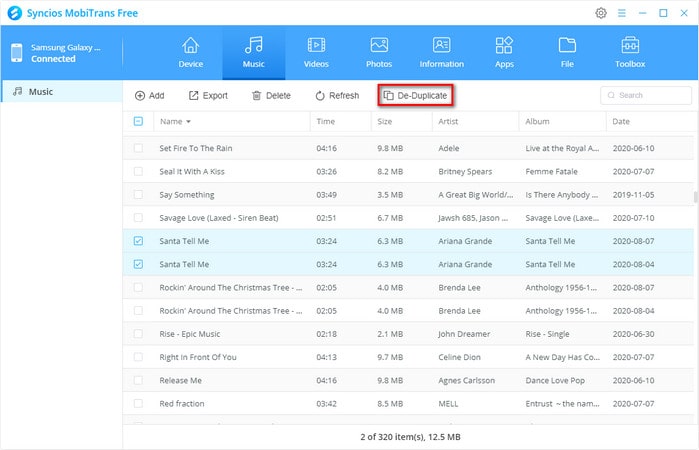Check the Red fraction checkbox
Screen dimensions: 699x450
138,403
